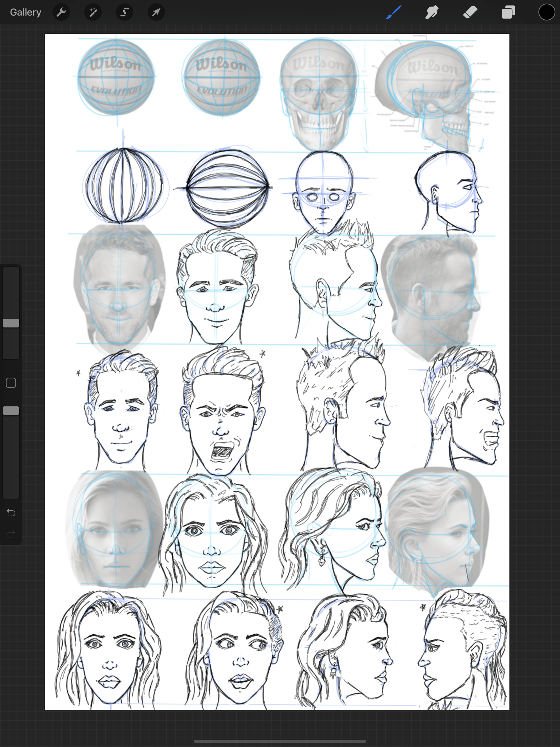Activate the Selection S tool

[125, 12]
